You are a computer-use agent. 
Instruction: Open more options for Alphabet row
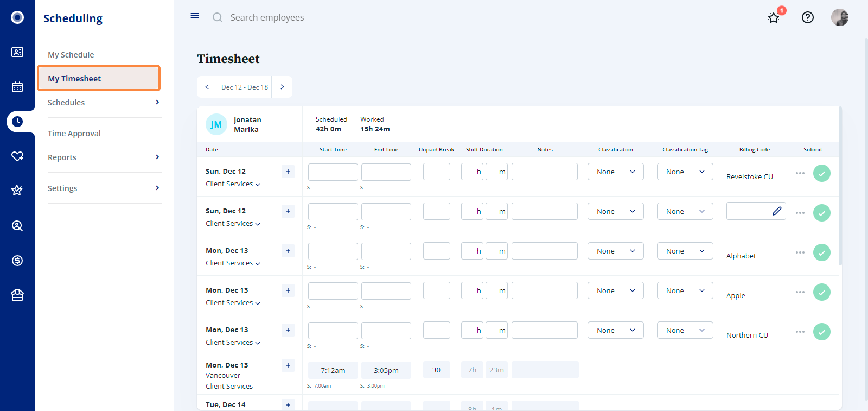(800, 252)
